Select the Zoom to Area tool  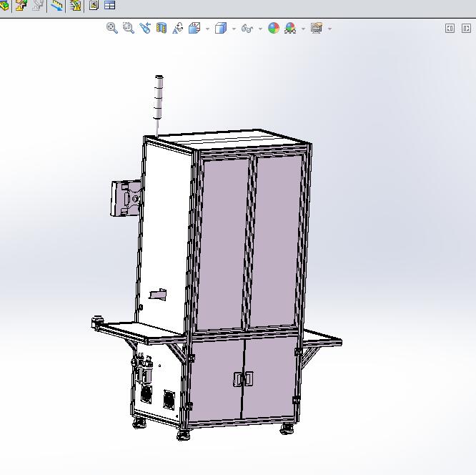coord(129,29)
